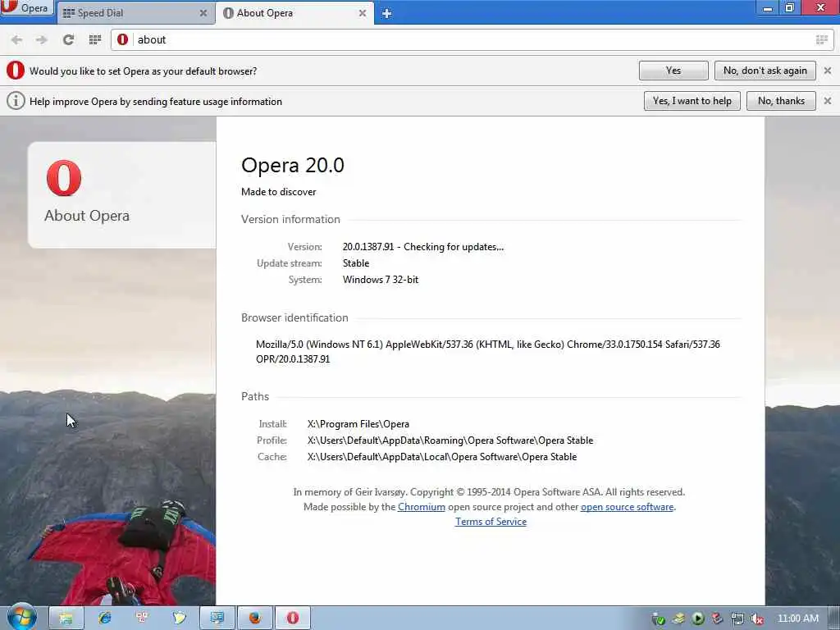Click the user agent string starting Mozilla/5.0
Screen dimensions: 840x630
click(487, 351)
